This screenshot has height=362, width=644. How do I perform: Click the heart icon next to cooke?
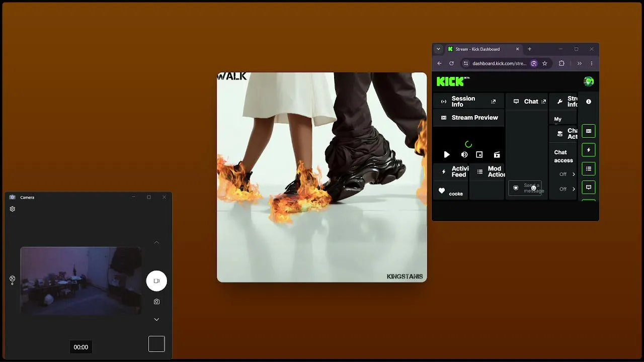442,191
